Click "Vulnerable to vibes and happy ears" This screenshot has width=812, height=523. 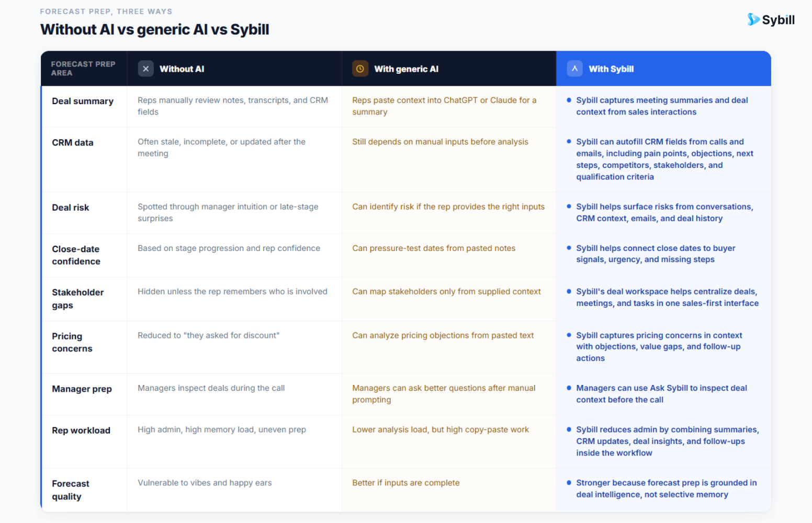click(x=205, y=483)
